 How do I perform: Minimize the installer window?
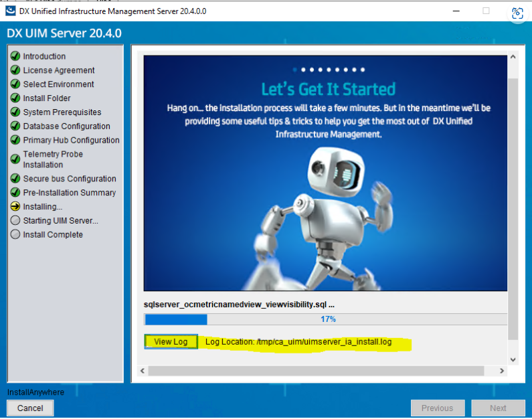[456, 11]
